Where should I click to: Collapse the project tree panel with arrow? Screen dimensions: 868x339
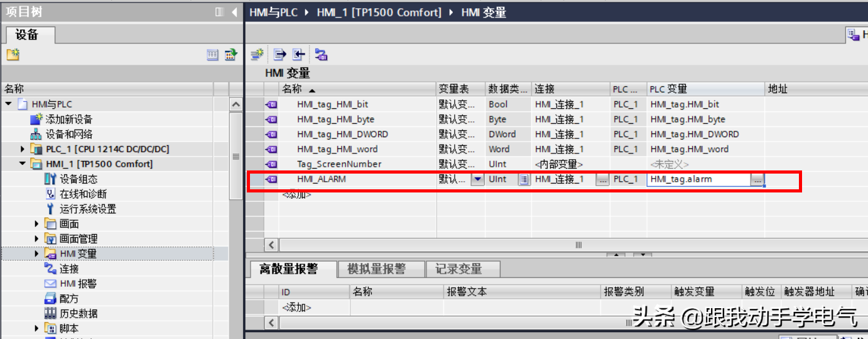[234, 12]
